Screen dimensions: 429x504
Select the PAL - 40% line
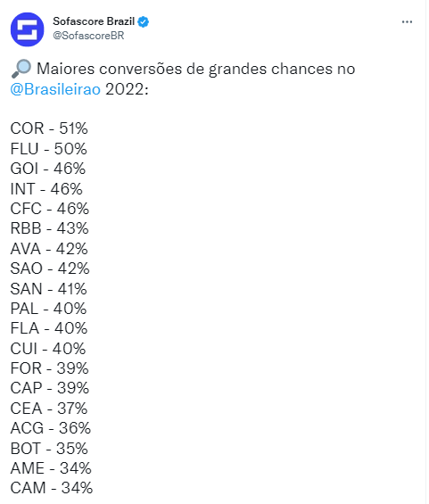click(x=48, y=309)
